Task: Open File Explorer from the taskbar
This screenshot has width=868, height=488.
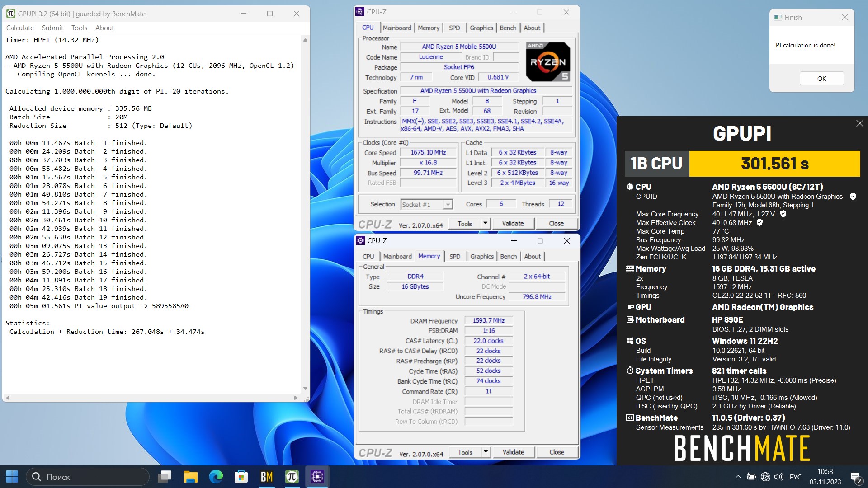Action: pyautogui.click(x=190, y=477)
